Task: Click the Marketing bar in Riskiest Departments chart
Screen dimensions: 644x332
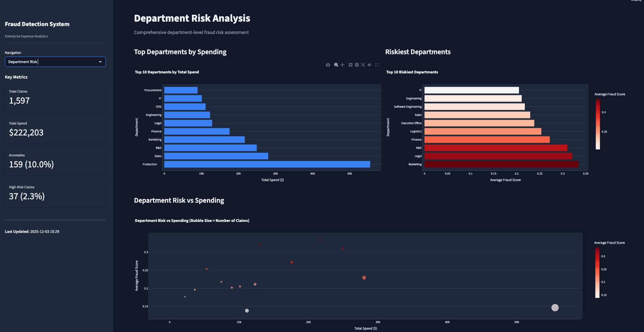Action: coord(501,164)
